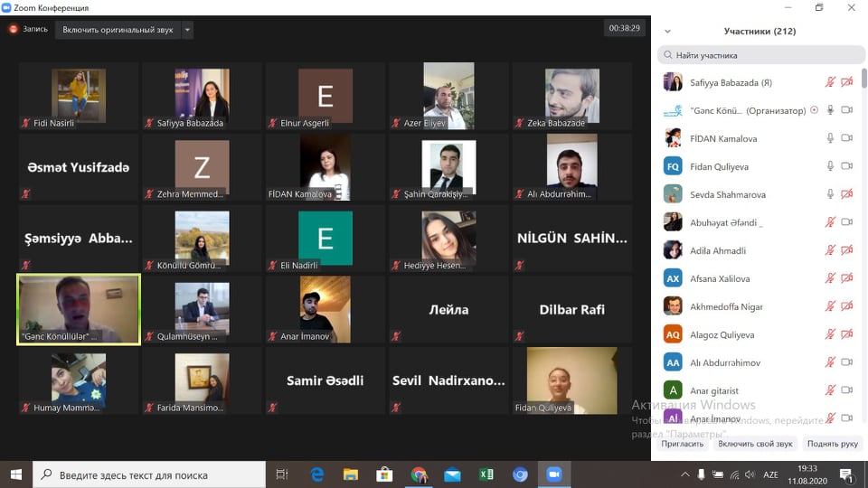
Task: Toggle raise hand with Поднять руку
Action: coord(832,444)
